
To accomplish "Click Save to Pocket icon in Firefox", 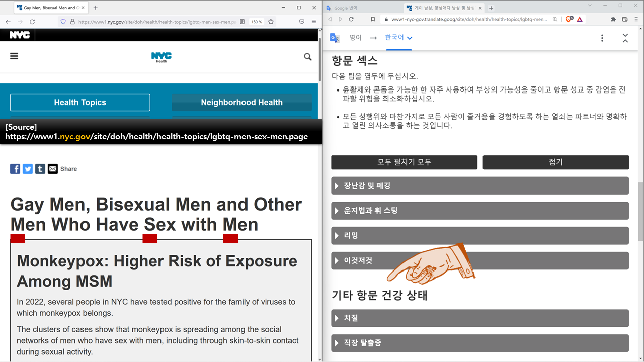I will click(x=302, y=22).
